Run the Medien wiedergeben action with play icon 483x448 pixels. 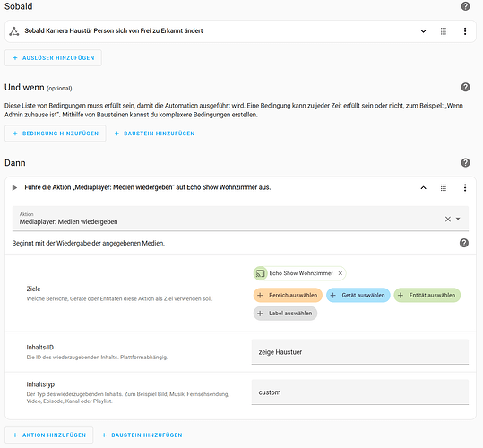coord(14,187)
